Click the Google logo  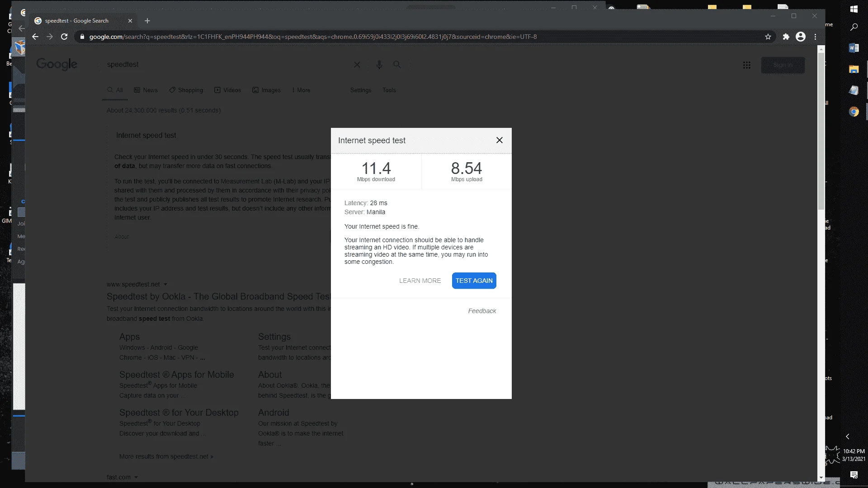coord(57,64)
